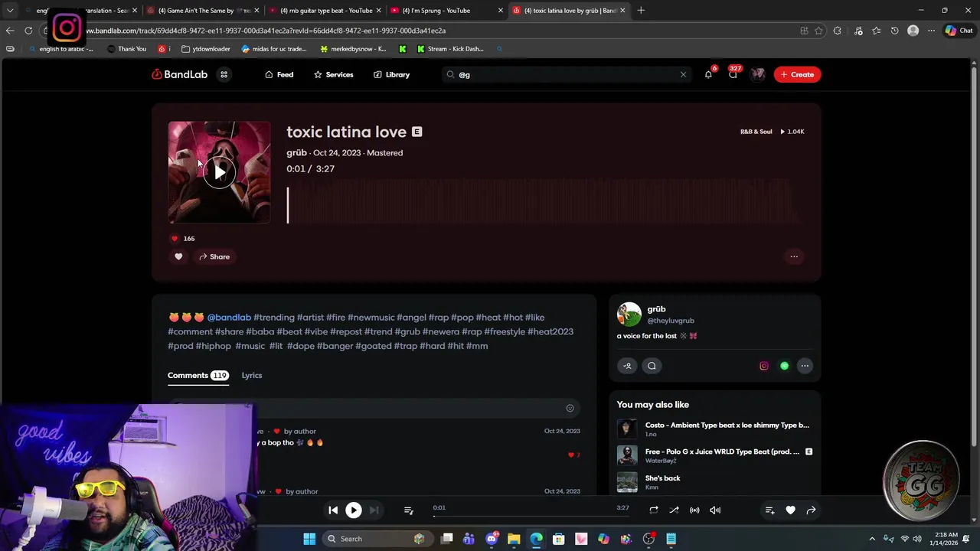980x551 pixels.
Task: Open File Explorer from the taskbar
Action: pos(514,539)
